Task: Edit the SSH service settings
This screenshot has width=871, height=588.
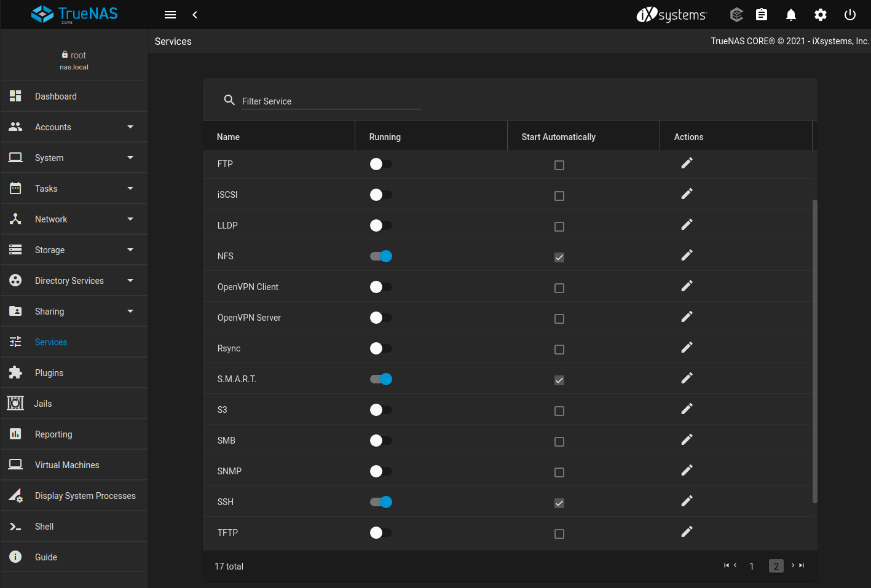Action: tap(687, 500)
